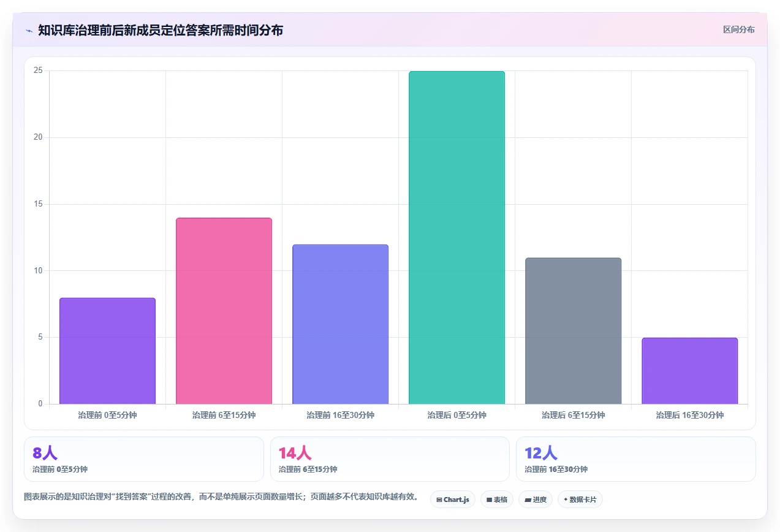Click the lightning icon beside the chart title
Image resolution: width=780 pixels, height=532 pixels.
29,30
